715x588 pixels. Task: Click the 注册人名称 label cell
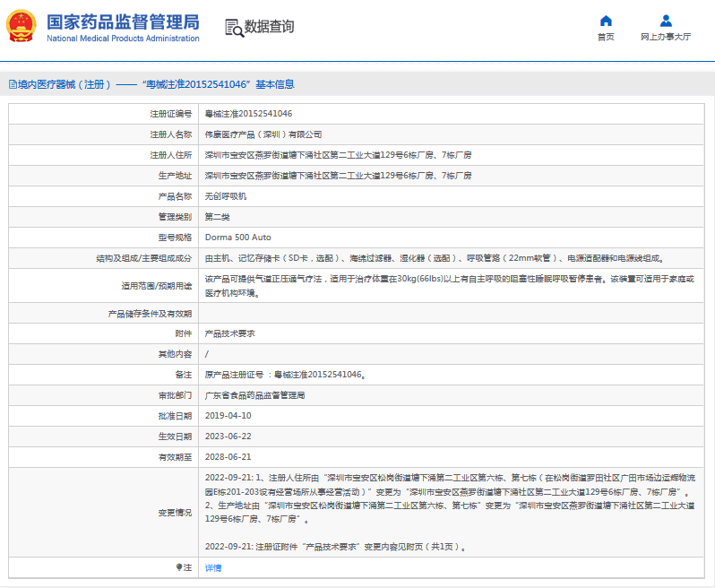pos(104,134)
